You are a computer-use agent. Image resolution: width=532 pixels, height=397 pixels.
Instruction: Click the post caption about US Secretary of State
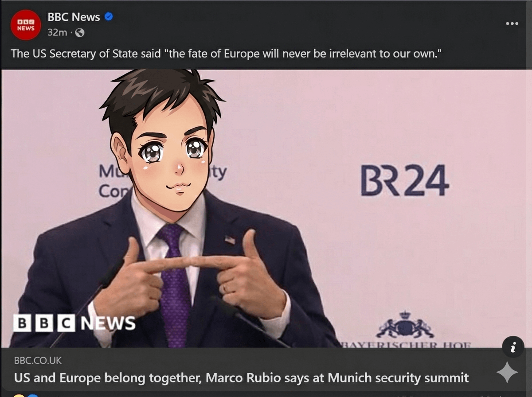point(226,54)
